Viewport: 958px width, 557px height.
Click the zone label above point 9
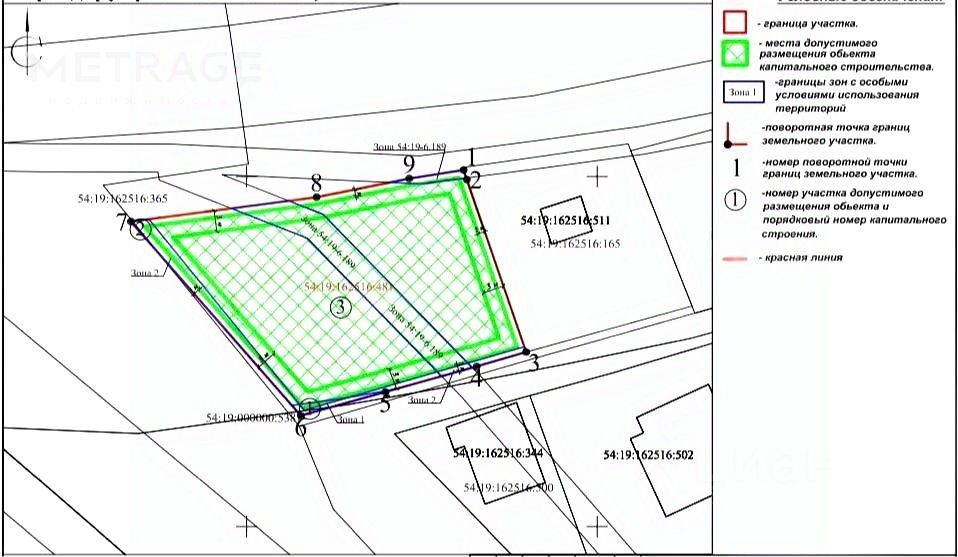[x=410, y=147]
